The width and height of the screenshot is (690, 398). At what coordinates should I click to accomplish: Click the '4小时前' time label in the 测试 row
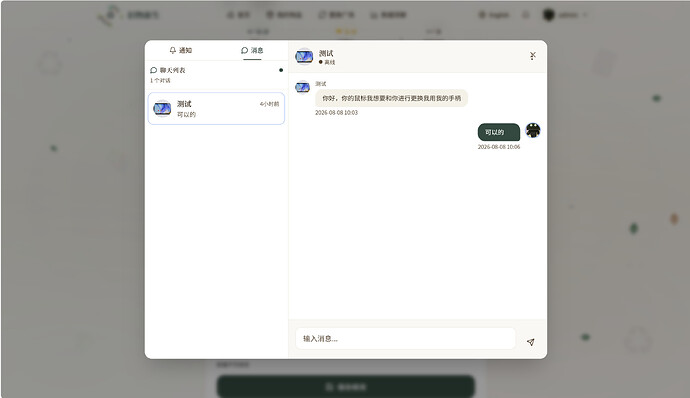(x=269, y=104)
